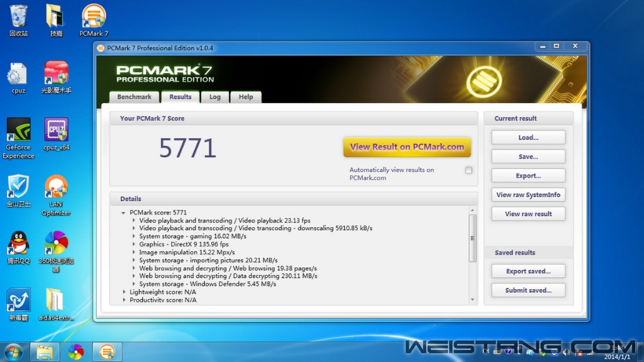Select the LAN Optimizer desktop shortcut
Screen dimensions: 644x362
[56, 195]
